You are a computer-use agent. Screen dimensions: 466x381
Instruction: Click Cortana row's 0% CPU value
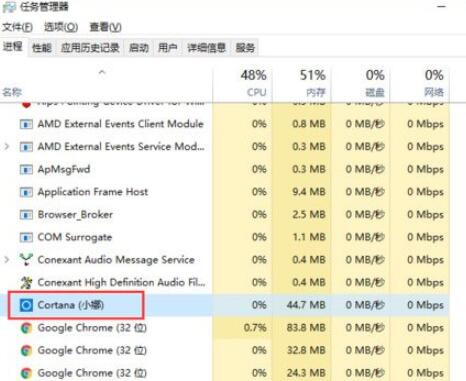point(259,305)
